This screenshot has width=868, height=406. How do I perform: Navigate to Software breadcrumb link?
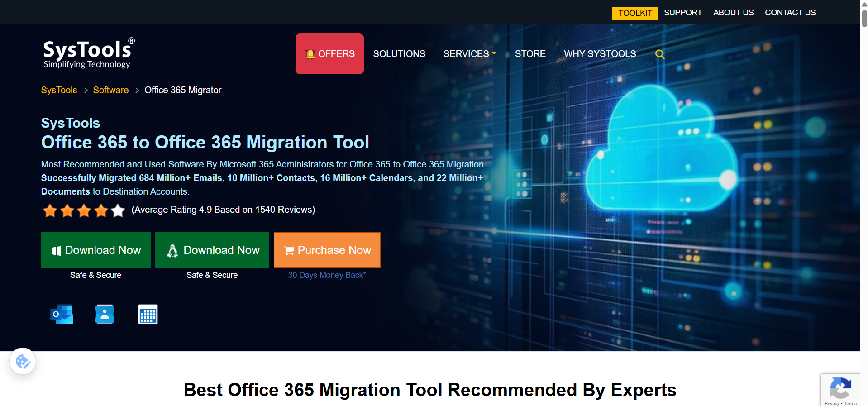(x=111, y=90)
